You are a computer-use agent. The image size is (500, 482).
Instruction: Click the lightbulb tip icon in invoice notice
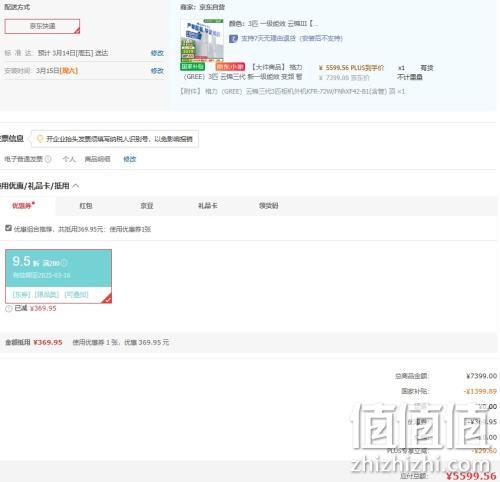[x=40, y=139]
